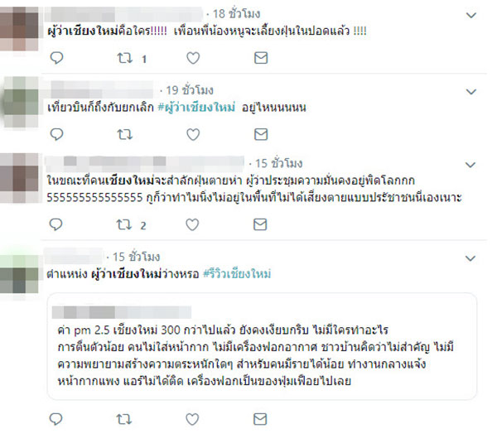The image size is (497, 448).
Task: Open hashtag #ผู้ว่าเชียงใหม่
Action: point(196,108)
